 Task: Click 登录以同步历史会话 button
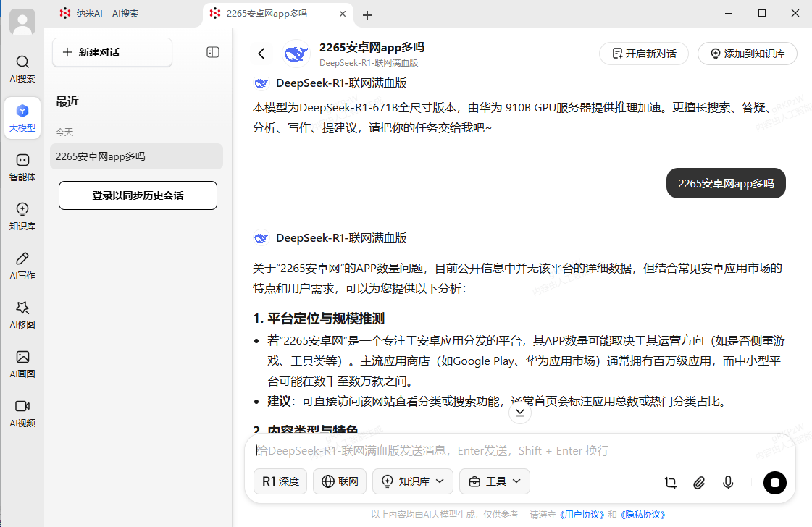(138, 195)
